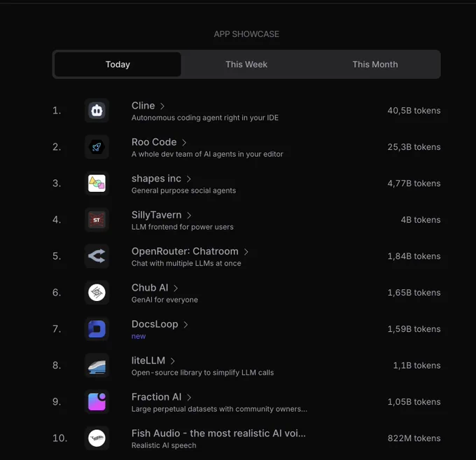Open the chevron next to Fraction AI
The width and height of the screenshot is (476, 460).
189,398
